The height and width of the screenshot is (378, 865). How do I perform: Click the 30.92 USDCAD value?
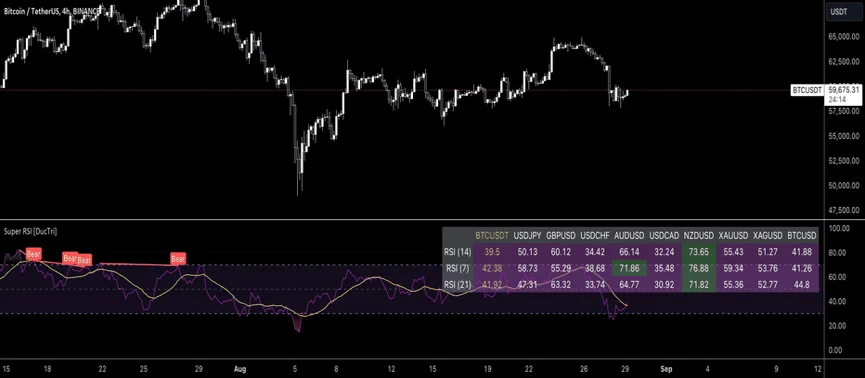[x=664, y=285]
